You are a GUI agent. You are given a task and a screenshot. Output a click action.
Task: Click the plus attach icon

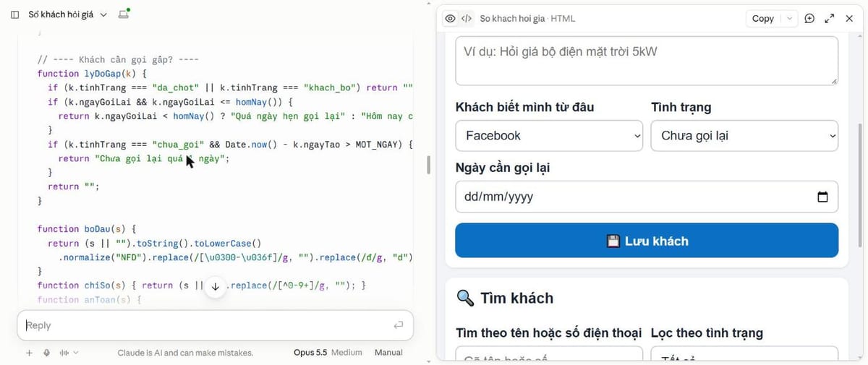(x=29, y=353)
